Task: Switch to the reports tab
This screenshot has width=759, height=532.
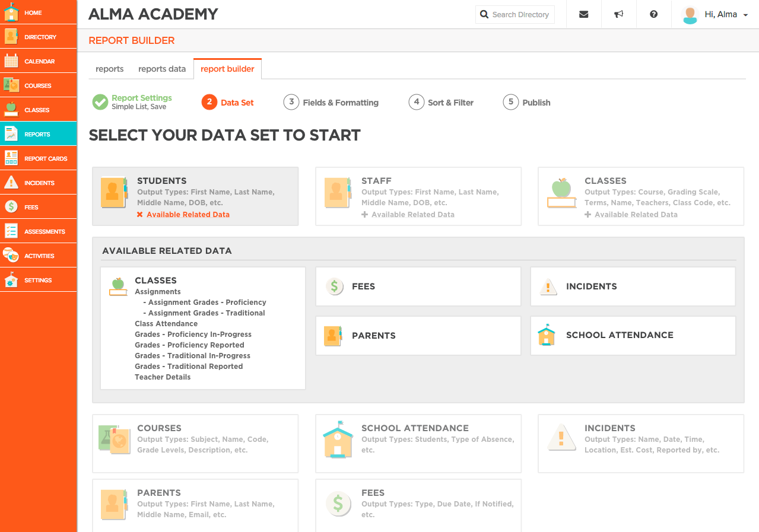Action: tap(110, 69)
